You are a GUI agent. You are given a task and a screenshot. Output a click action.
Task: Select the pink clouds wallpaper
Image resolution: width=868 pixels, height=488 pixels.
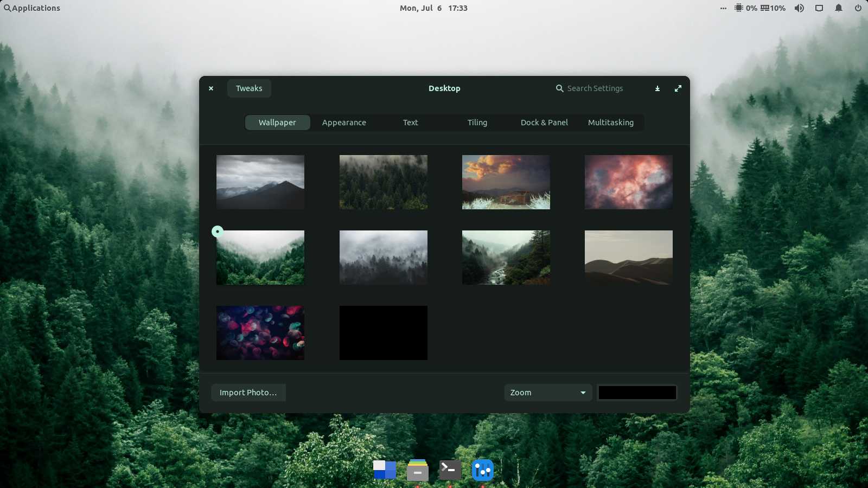click(x=629, y=182)
